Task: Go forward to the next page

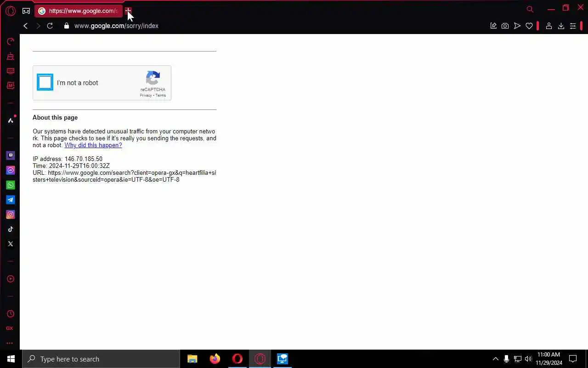Action: [38, 26]
